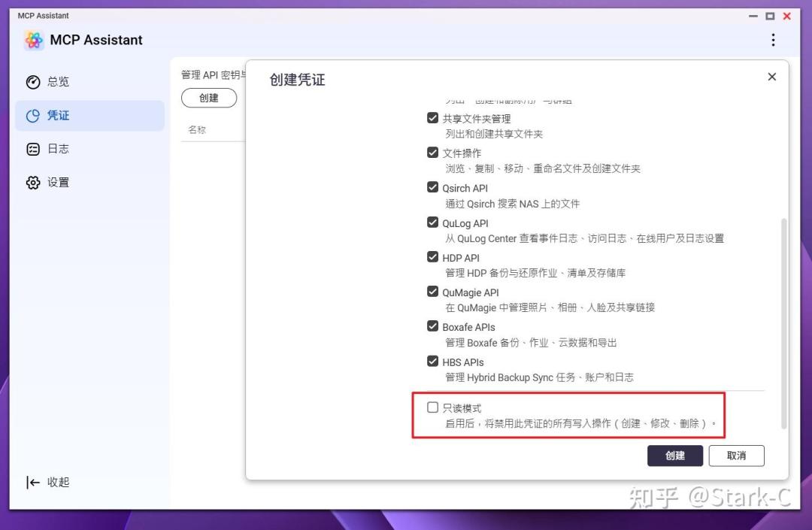Click the 总览 gauge icon in sidebar

(x=32, y=82)
